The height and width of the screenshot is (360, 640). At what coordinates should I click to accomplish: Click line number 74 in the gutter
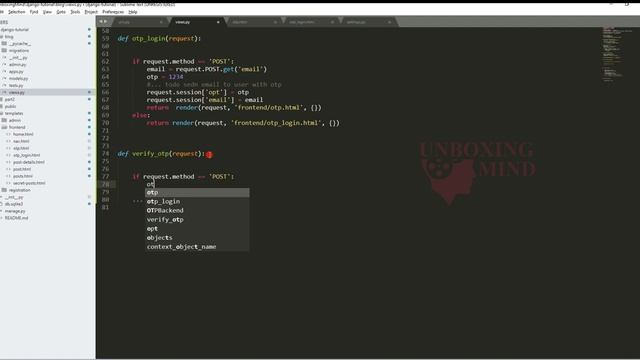(106, 153)
